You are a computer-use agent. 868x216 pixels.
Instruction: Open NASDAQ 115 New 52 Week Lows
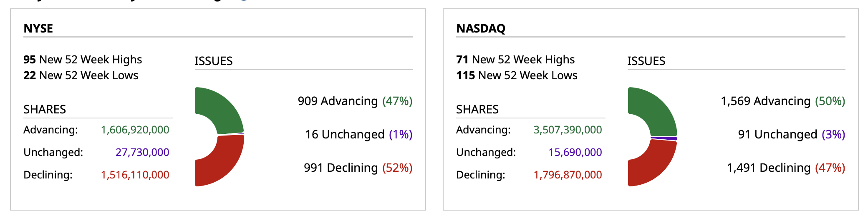pyautogui.click(x=517, y=75)
